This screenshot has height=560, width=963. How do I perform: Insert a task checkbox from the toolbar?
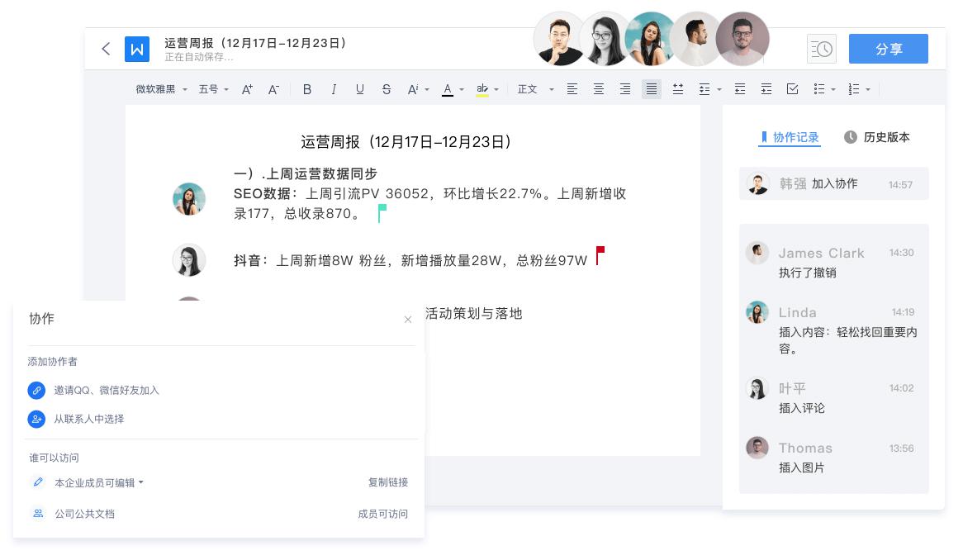793,88
